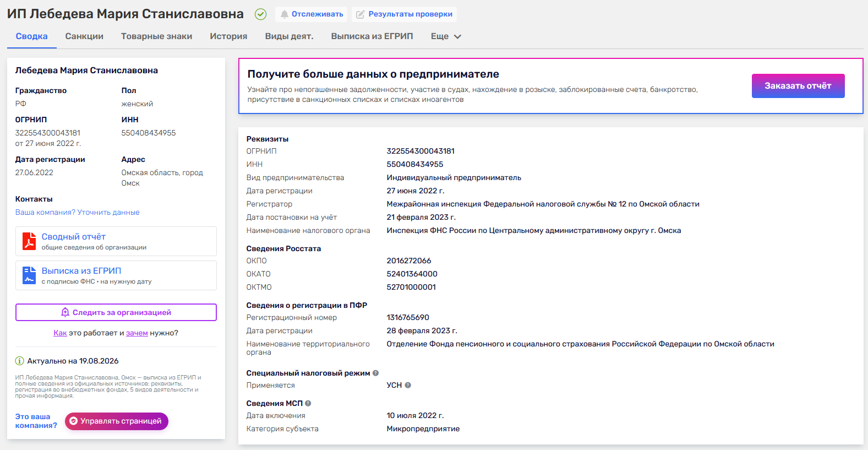This screenshot has height=450, width=868.
Task: Click the date 28 февраля 2023 г.
Action: [422, 331]
